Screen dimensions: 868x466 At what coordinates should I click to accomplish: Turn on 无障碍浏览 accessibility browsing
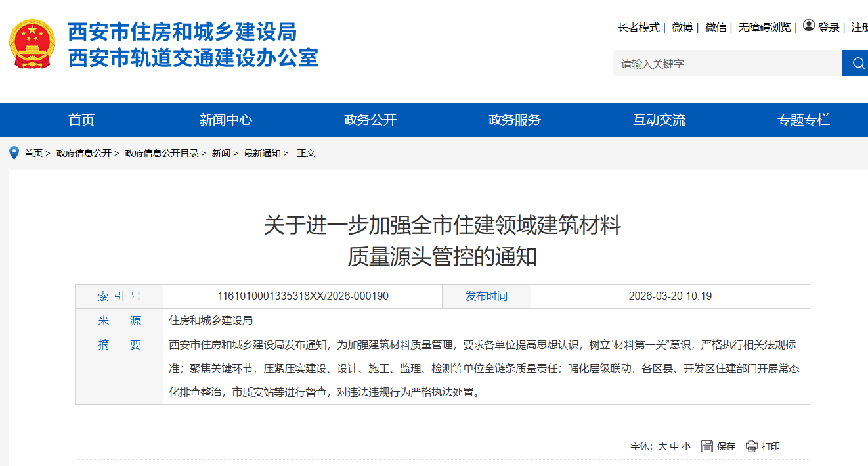point(764,27)
